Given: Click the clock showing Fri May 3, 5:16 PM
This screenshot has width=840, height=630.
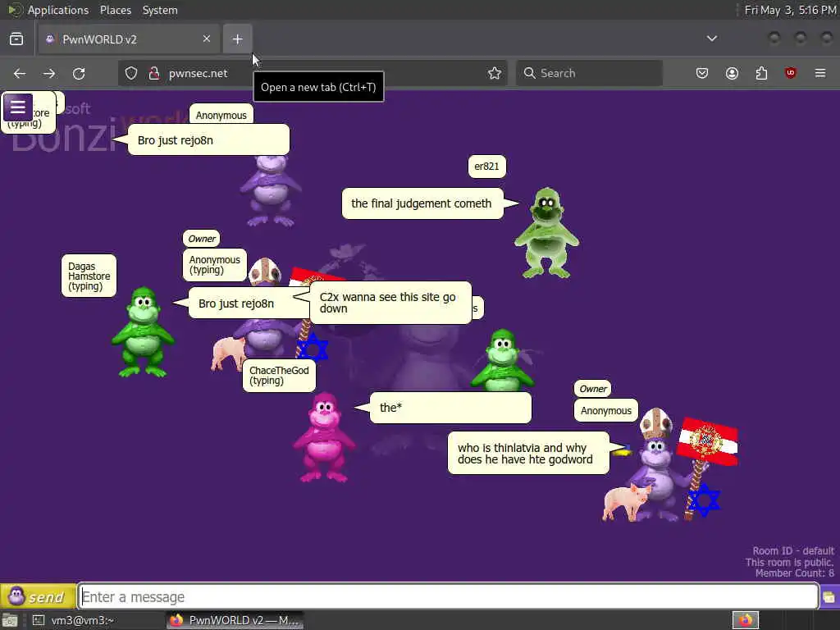Looking at the screenshot, I should pyautogui.click(x=790, y=10).
